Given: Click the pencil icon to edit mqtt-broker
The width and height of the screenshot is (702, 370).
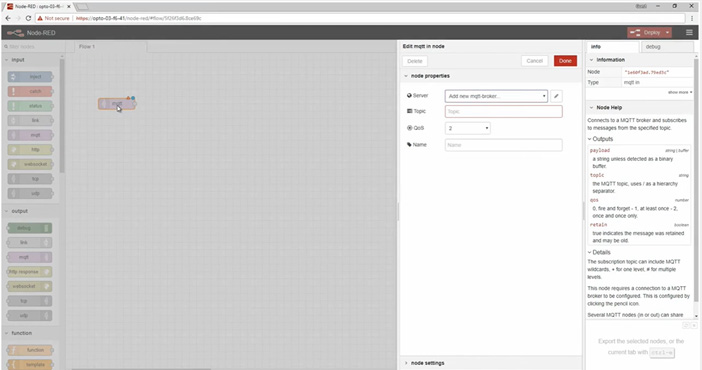Looking at the screenshot, I should point(556,96).
